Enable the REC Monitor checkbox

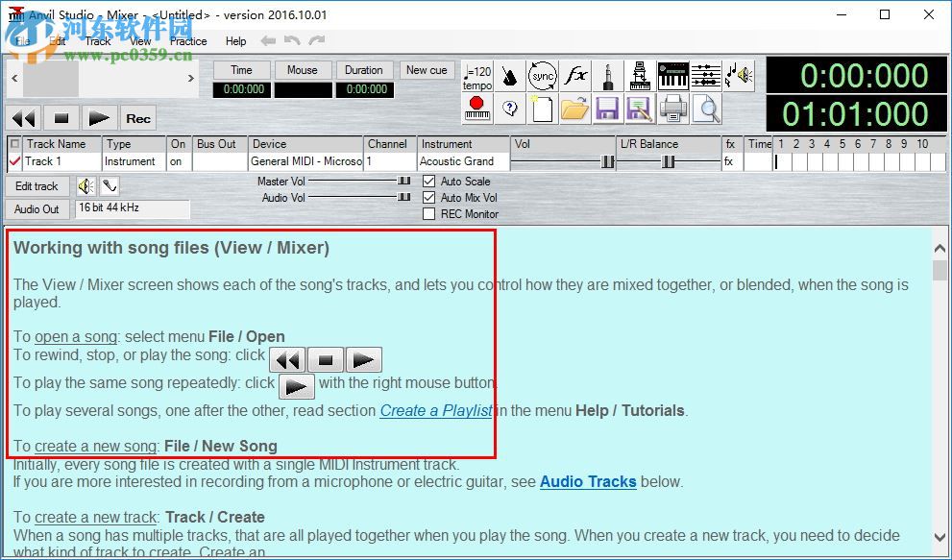pos(429,214)
